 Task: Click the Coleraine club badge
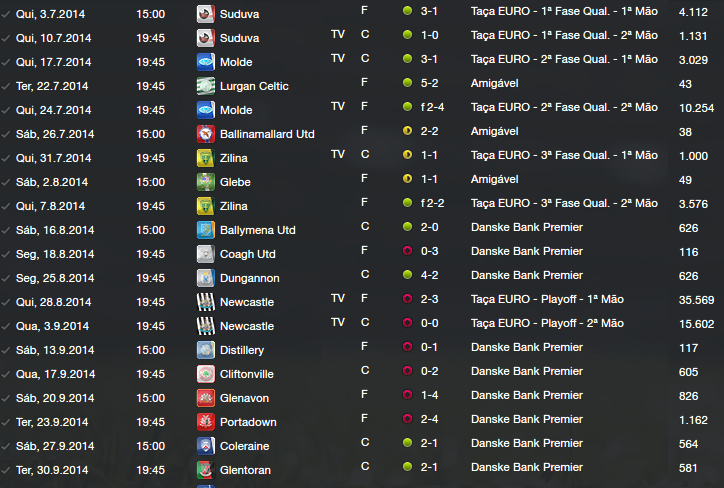(205, 446)
